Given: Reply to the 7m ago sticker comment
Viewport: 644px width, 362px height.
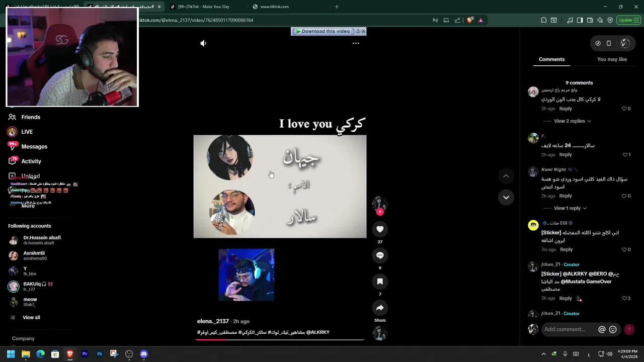Looking at the screenshot, I should 567,249.
